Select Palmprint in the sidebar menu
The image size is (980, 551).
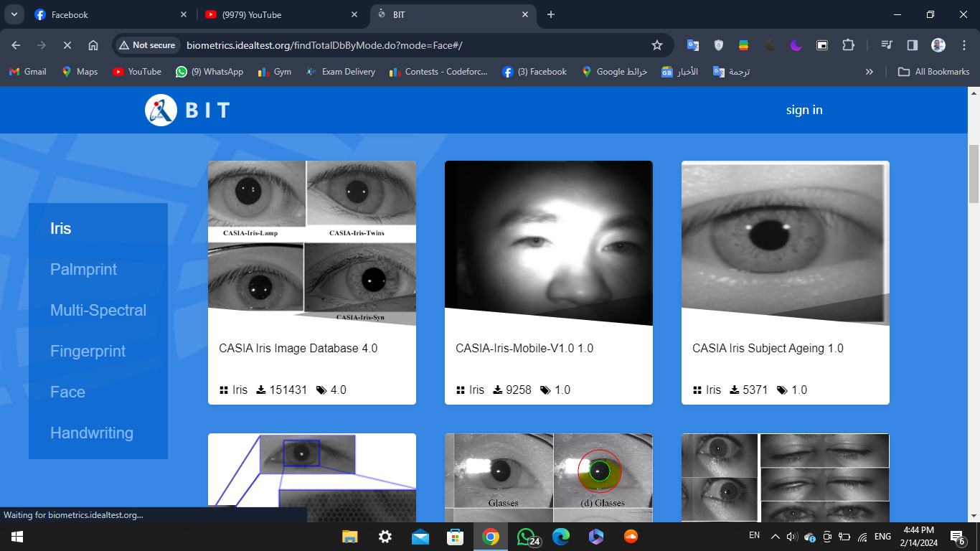[x=83, y=270]
